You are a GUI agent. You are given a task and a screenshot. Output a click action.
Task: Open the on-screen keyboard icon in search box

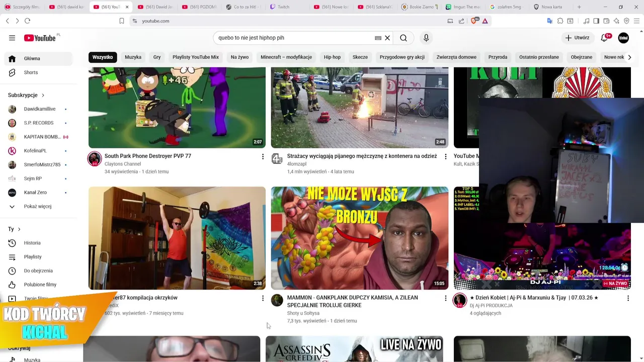[378, 38]
